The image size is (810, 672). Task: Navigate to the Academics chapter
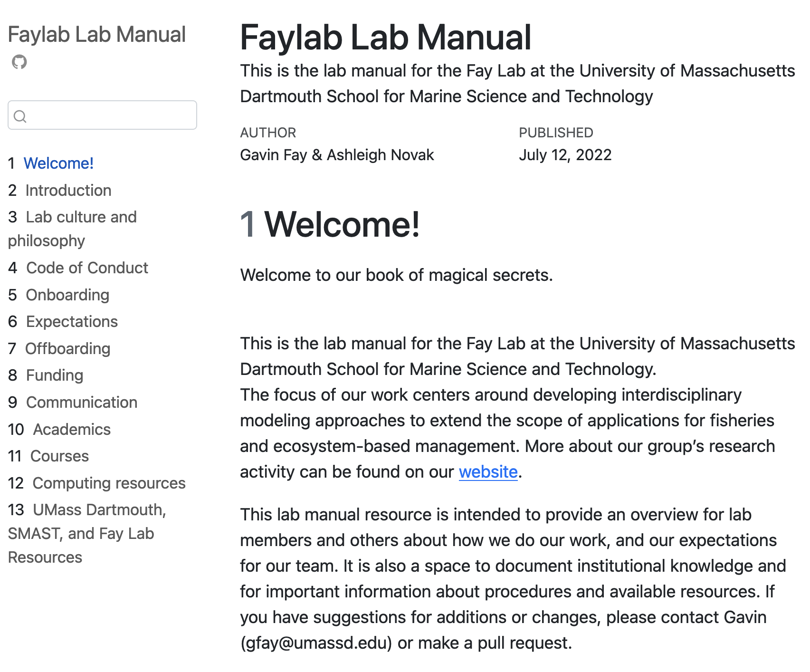(x=72, y=430)
